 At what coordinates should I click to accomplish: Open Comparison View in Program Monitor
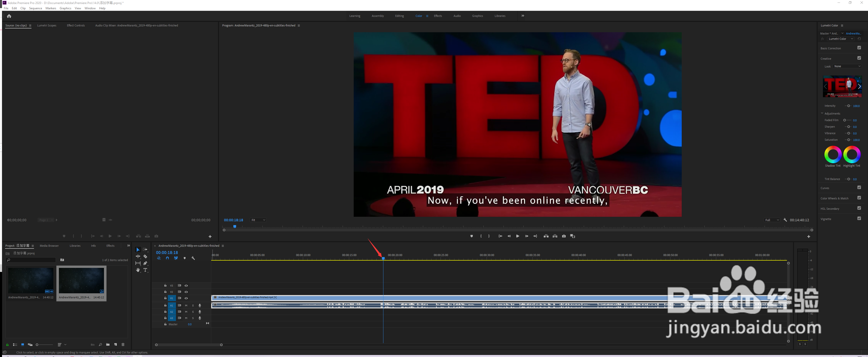click(x=572, y=236)
